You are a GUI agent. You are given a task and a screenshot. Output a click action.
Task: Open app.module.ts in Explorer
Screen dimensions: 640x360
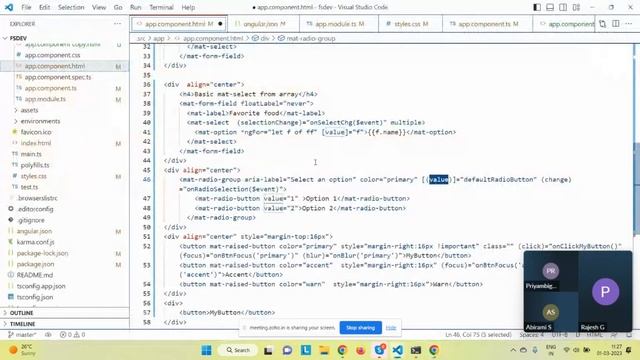[45, 99]
